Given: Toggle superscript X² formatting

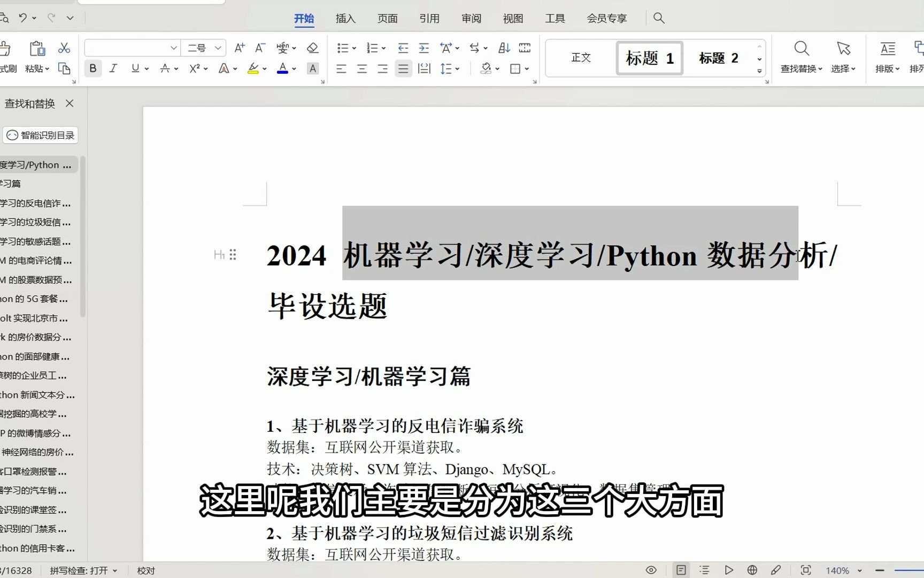Looking at the screenshot, I should 195,69.
